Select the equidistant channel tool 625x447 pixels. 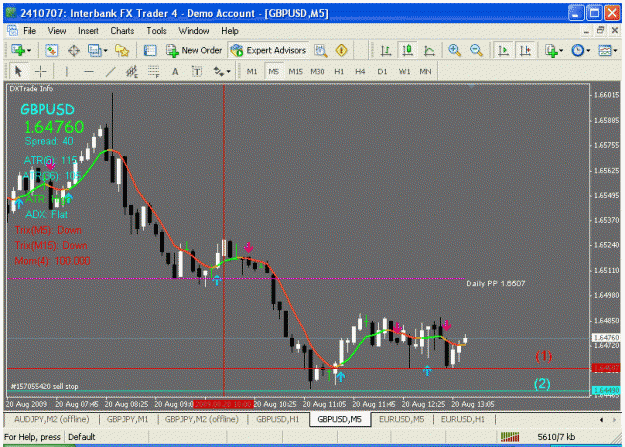(x=132, y=71)
